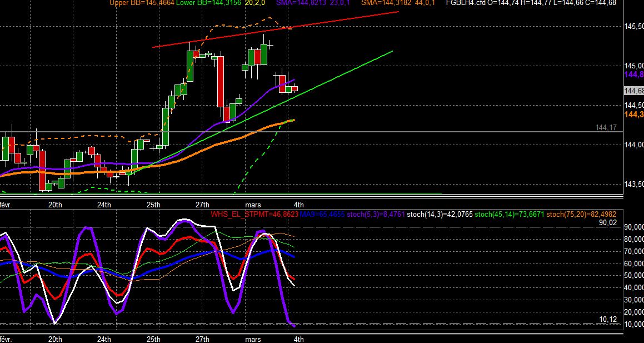The width and height of the screenshot is (644, 343).
Task: Click the 144,68 current price tag
Action: tap(634, 91)
